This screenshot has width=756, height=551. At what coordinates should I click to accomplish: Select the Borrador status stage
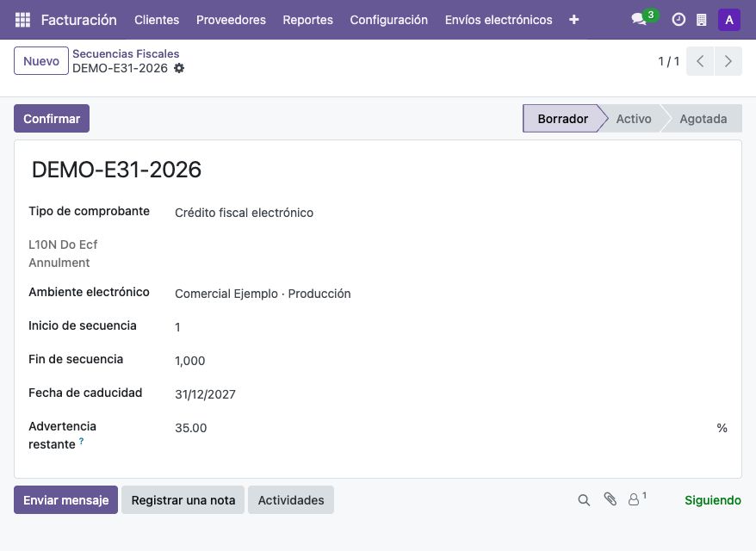click(562, 119)
